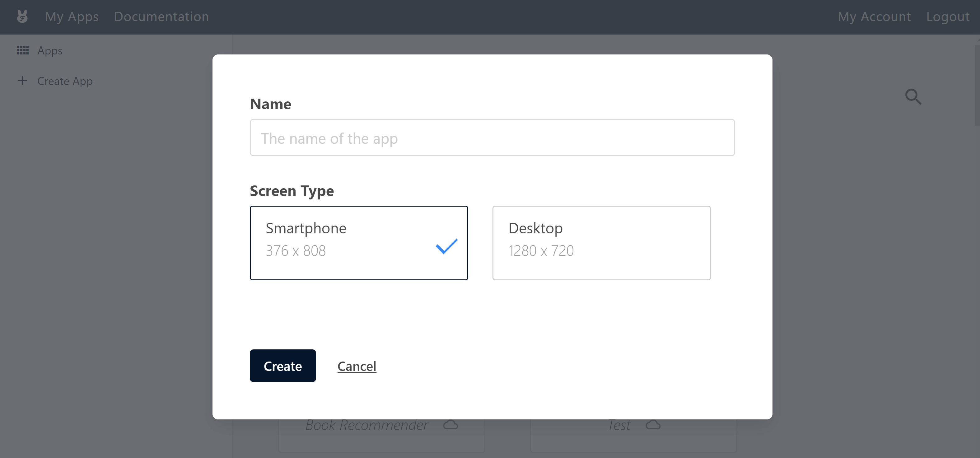Viewport: 980px width, 458px height.
Task: Click the Buildship rabbit logo icon
Action: (x=22, y=16)
